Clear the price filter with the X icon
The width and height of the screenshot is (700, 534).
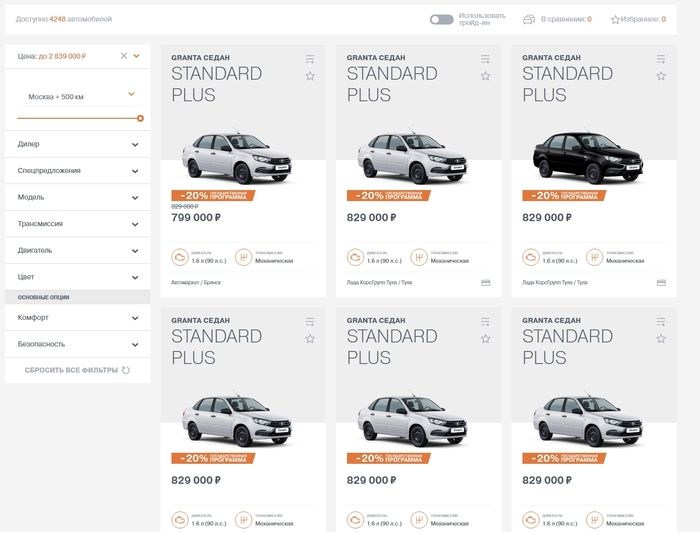(124, 56)
